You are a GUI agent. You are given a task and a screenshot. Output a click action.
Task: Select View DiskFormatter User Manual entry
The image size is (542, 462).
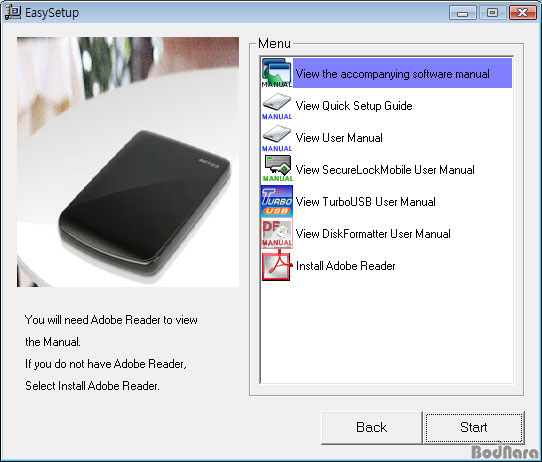(x=373, y=234)
